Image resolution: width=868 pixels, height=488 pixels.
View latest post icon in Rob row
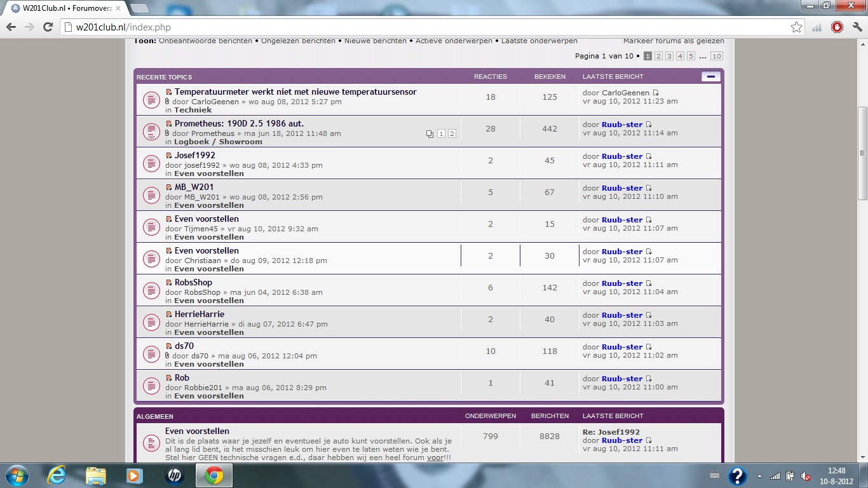(x=649, y=379)
